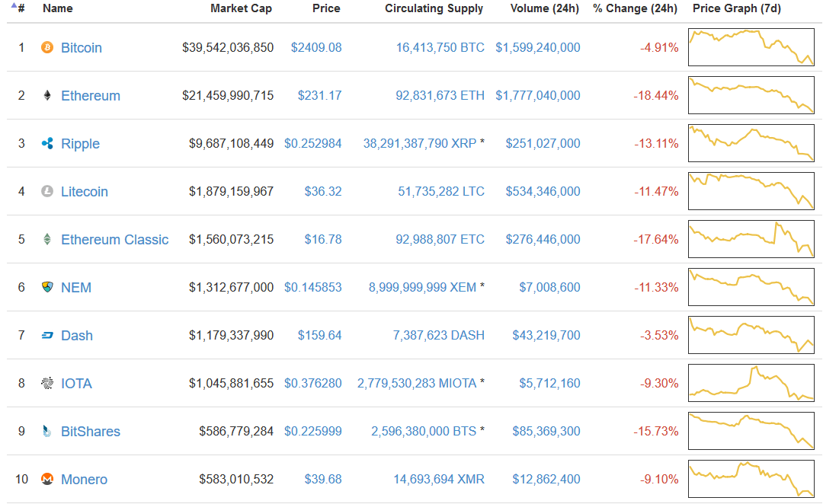Screen dimensions: 823x504
Task: Click Ethereum volume $1,777,040,000
Action: (538, 95)
